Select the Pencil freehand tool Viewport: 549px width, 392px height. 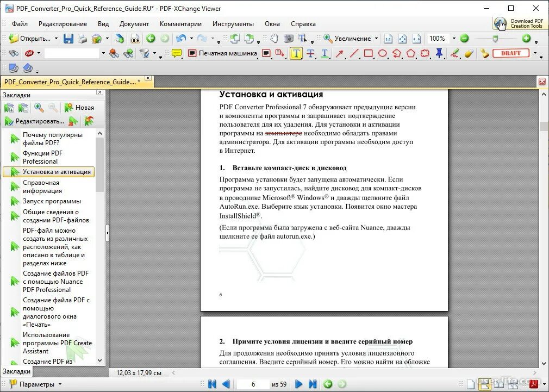pos(454,54)
